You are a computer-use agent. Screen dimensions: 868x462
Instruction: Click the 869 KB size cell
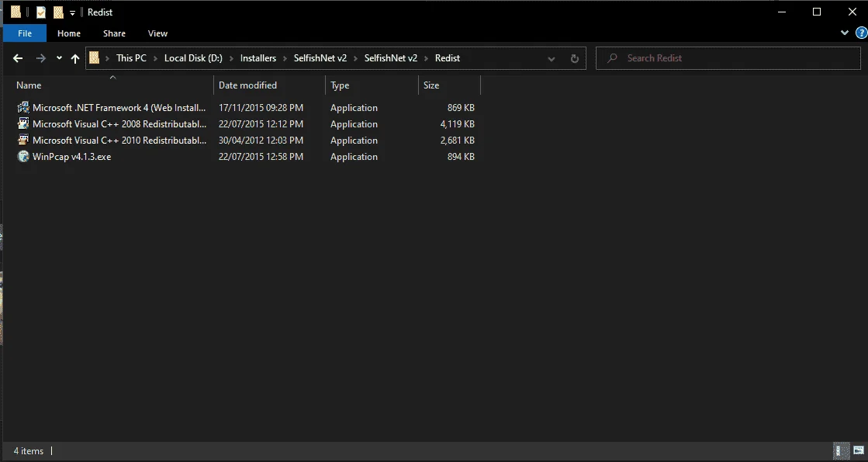coord(461,108)
